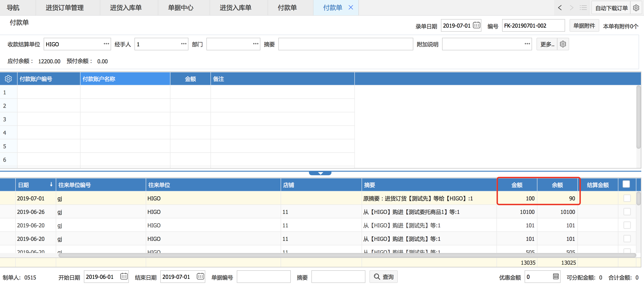Screen dimensions: 644x284
Task: Collapse the panel with the blue down-arrow handle
Action: pos(320,173)
